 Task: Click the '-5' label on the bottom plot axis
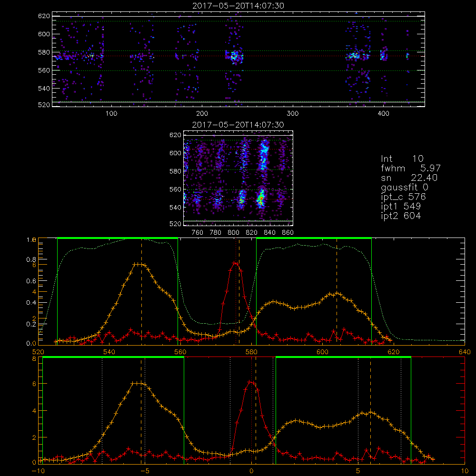(x=145, y=471)
